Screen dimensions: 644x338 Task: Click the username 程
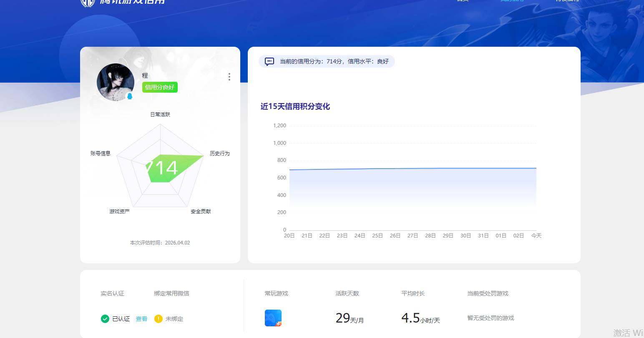pos(145,76)
